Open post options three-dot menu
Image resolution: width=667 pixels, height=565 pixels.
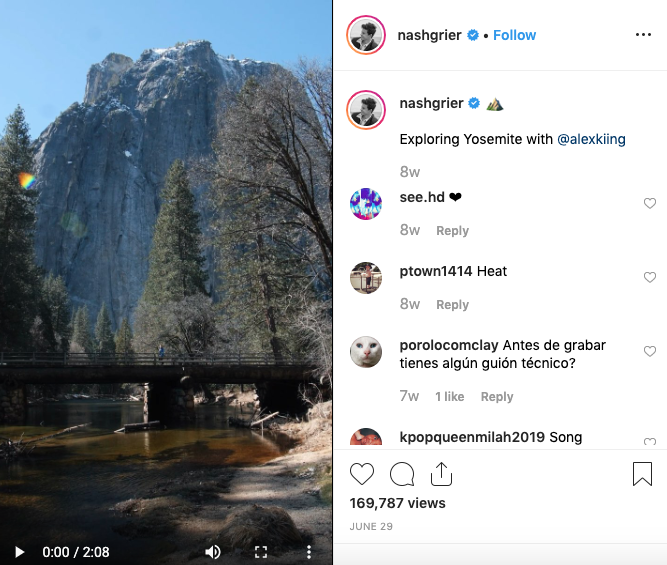pos(643,35)
